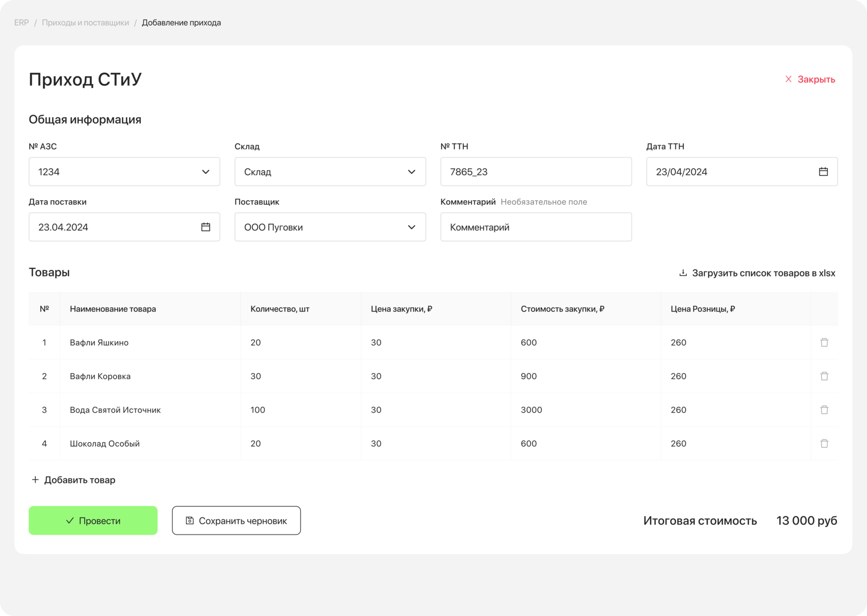This screenshot has width=867, height=616.
Task: Navigate to Приходы и поставщики breadcrumb
Action: point(85,23)
